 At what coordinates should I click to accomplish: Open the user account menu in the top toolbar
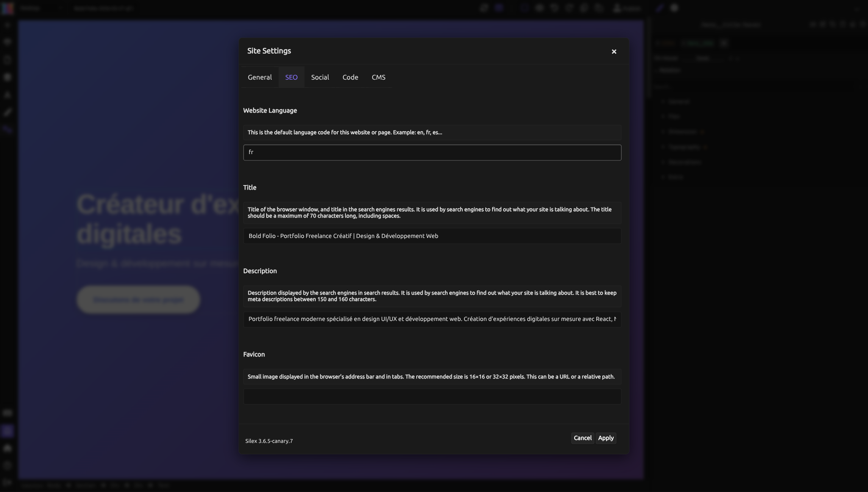pos(627,8)
